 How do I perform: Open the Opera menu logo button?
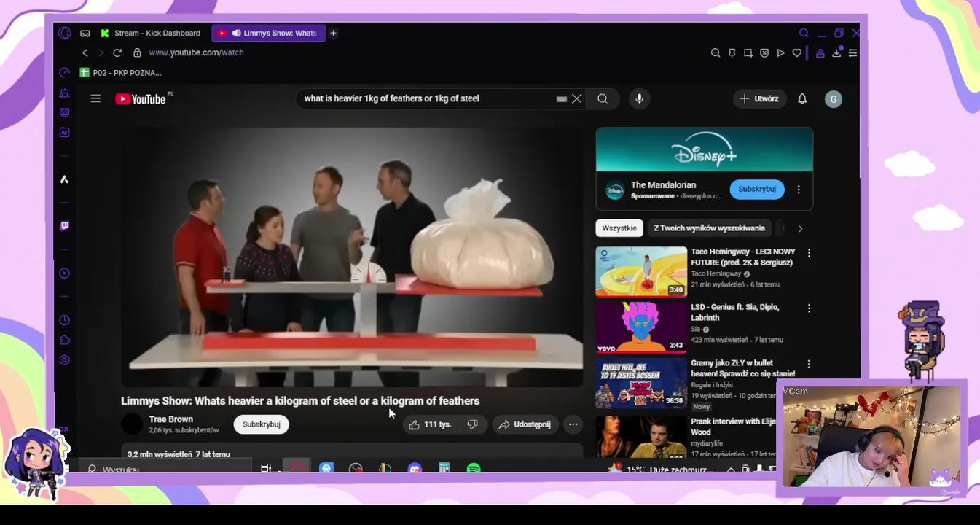tap(65, 33)
